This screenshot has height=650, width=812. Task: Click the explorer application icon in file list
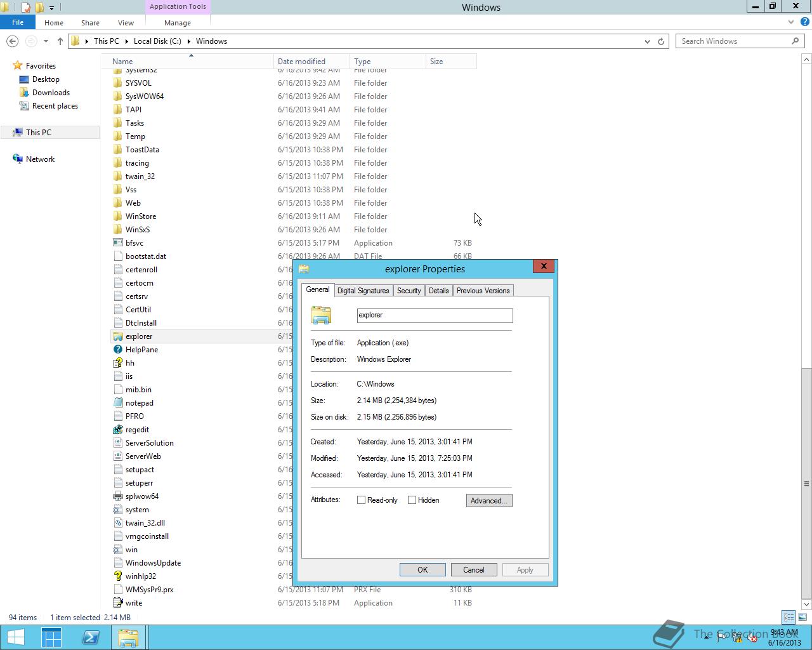click(117, 336)
